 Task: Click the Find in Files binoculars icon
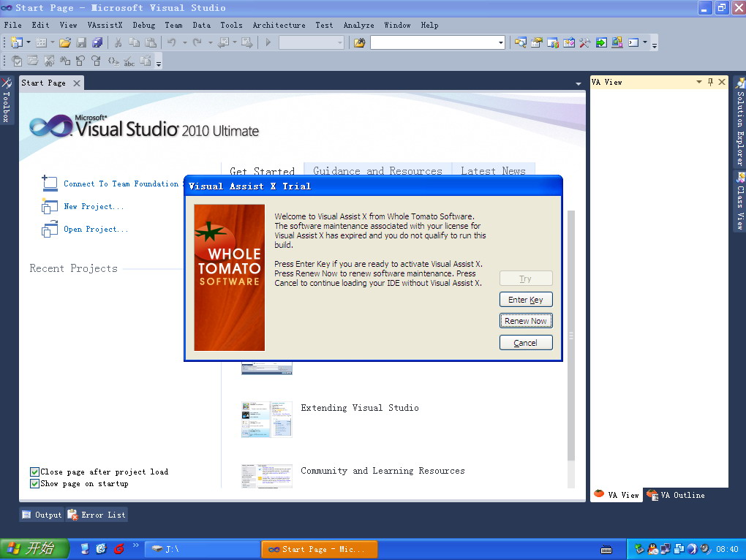pyautogui.click(x=359, y=43)
